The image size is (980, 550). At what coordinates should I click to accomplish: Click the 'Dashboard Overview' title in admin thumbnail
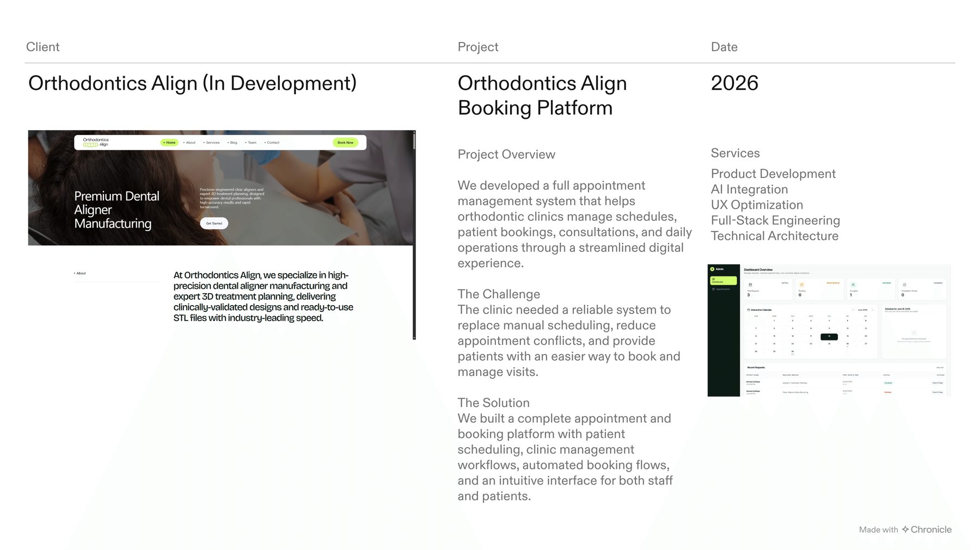pos(758,270)
